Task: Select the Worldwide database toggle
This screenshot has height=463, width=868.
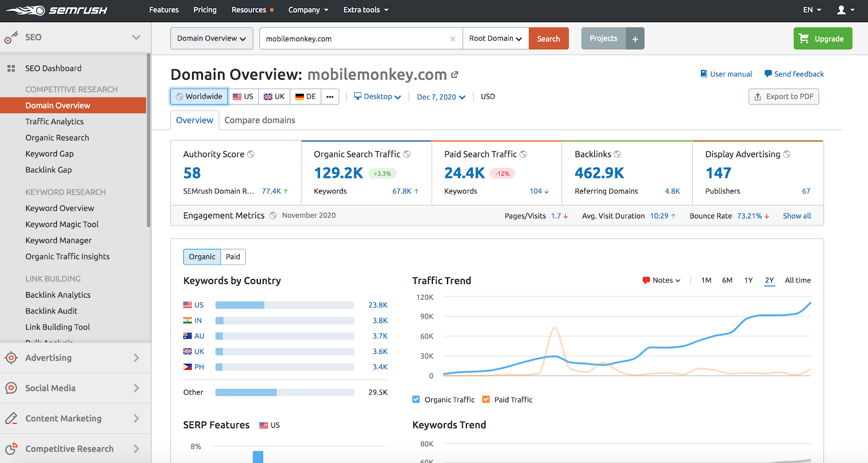Action: 199,97
